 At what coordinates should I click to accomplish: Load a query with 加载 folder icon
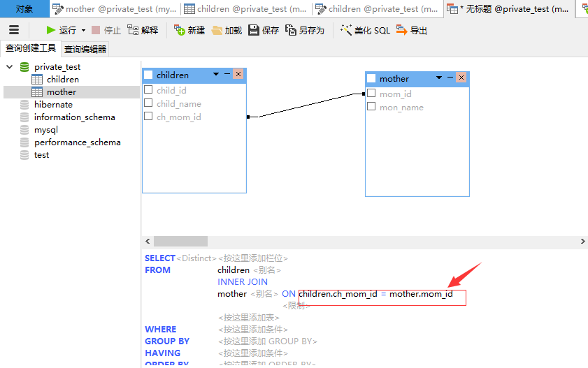(227, 30)
